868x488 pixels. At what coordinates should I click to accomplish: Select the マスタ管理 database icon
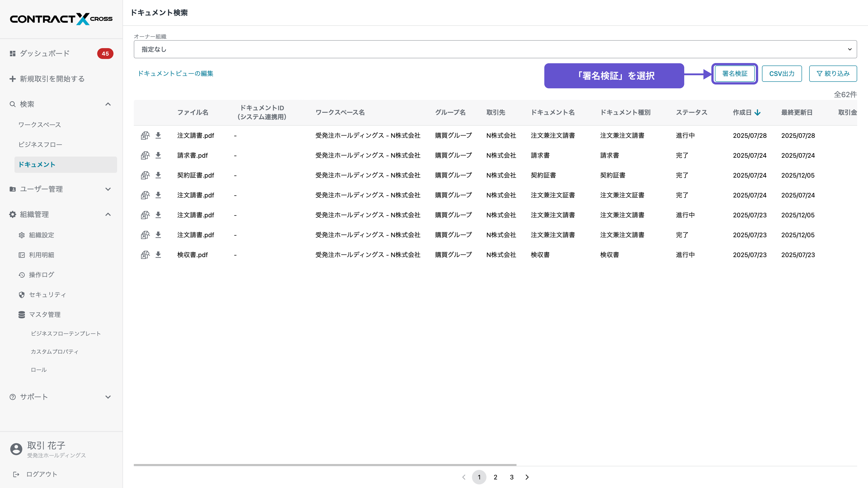point(21,314)
